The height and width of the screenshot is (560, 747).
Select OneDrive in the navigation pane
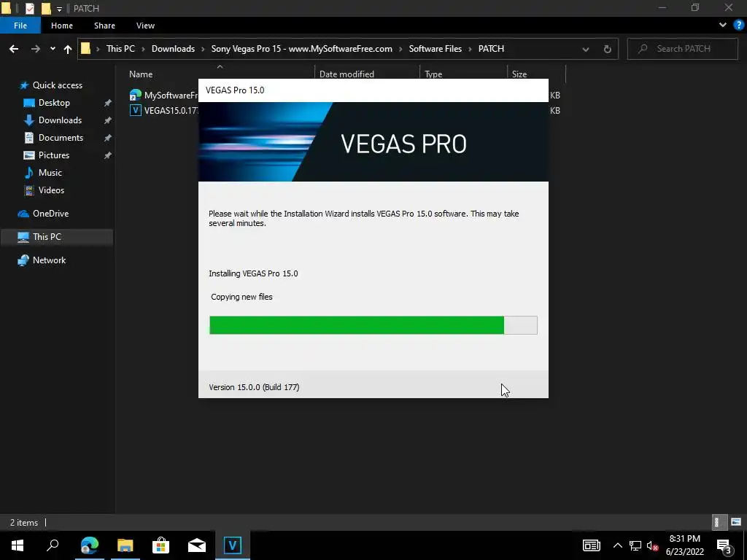[50, 214]
